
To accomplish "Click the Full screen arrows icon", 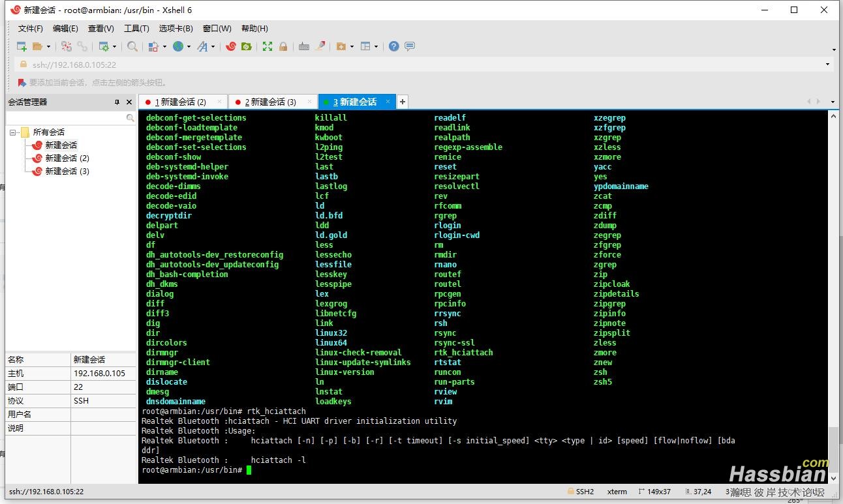I will click(x=268, y=46).
